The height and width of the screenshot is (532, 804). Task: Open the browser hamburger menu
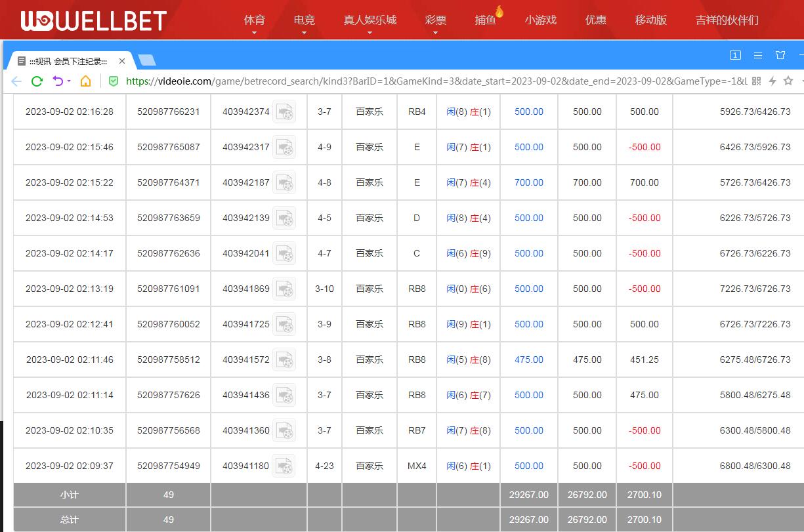click(758, 55)
